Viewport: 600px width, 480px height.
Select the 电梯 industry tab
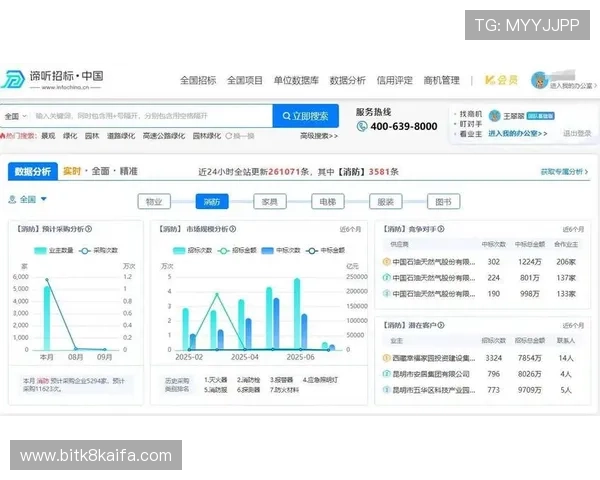(328, 202)
